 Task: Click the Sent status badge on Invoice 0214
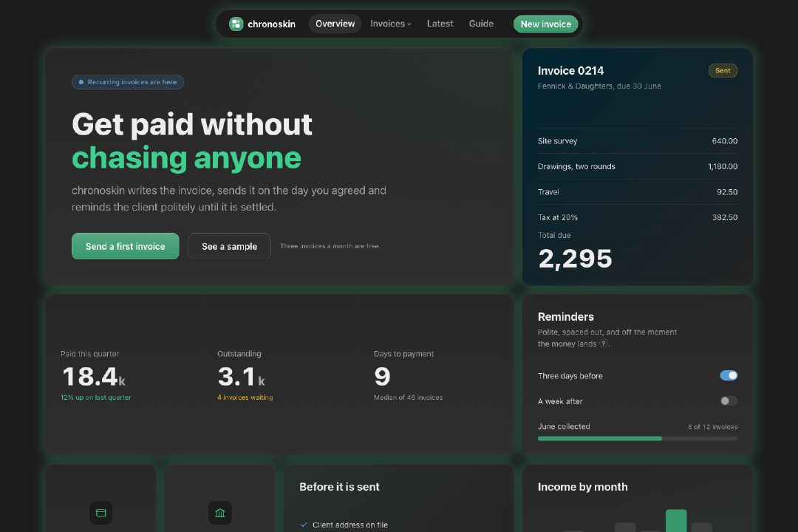click(x=723, y=71)
